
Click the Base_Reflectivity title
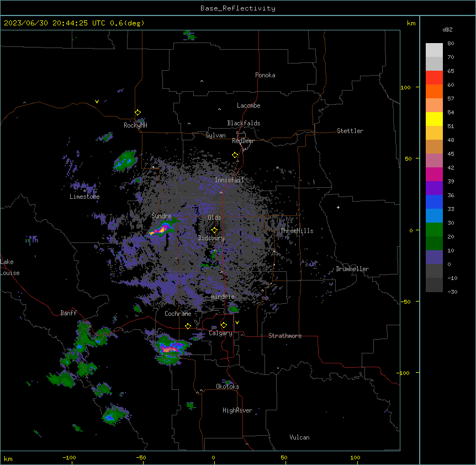coord(237,8)
